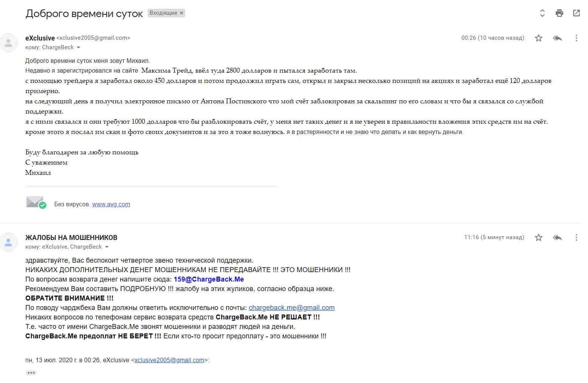Open the xclusive2005@gmail.com link in the quote
Screen dimensions: 588x383
tap(169, 360)
